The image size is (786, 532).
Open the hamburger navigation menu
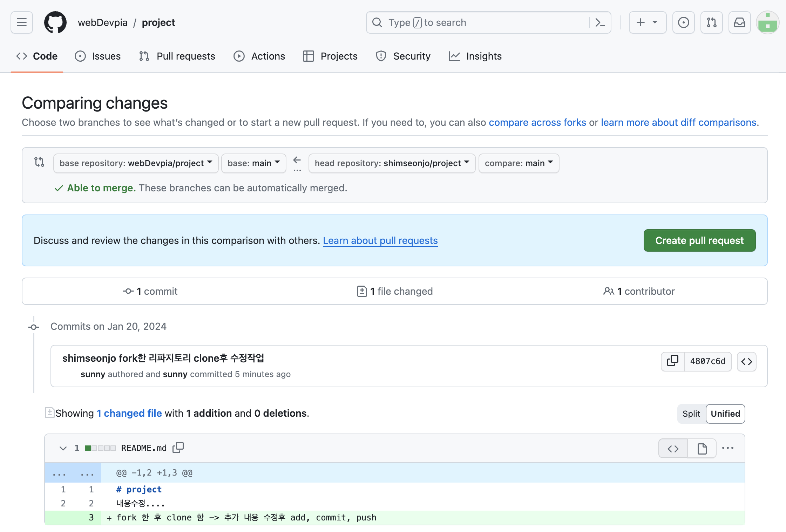tap(22, 22)
